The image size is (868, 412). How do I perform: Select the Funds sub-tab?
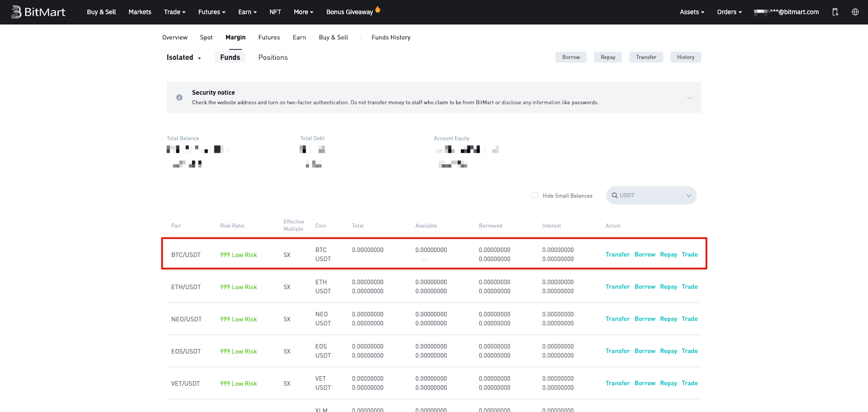(230, 57)
